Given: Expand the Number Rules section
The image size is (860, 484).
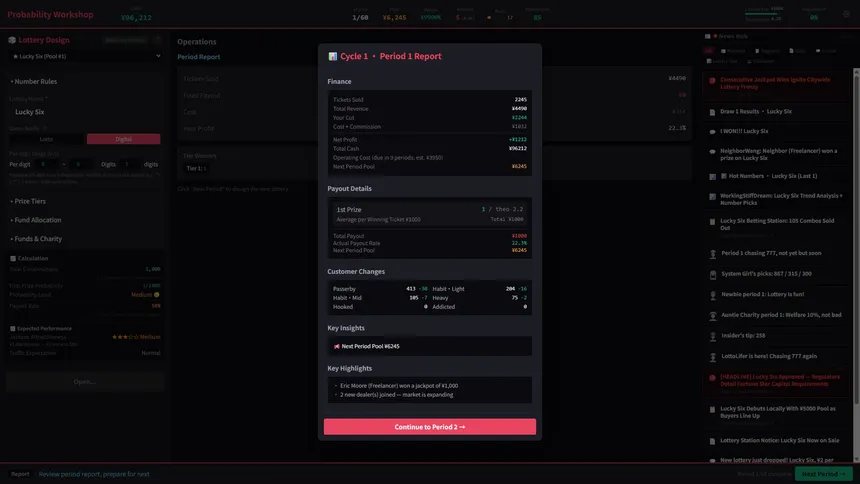Looking at the screenshot, I should [x=35, y=81].
